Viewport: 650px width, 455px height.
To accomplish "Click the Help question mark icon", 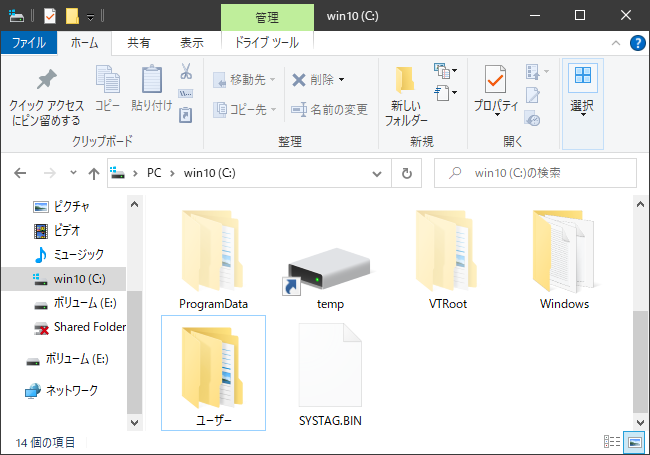I will (x=637, y=43).
